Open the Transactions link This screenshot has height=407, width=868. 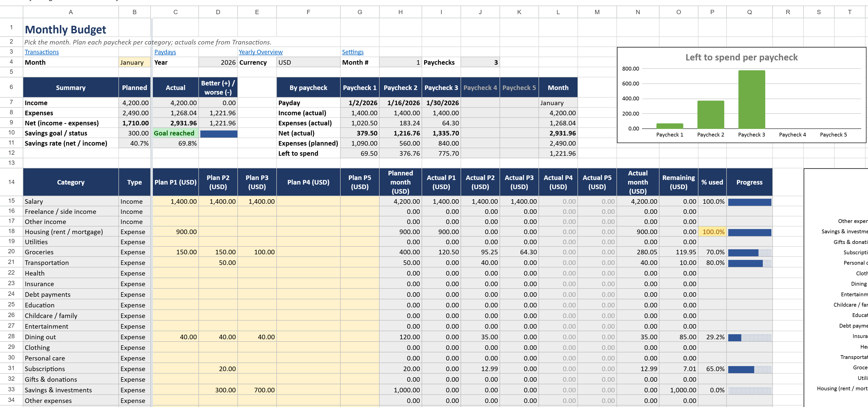click(x=42, y=52)
